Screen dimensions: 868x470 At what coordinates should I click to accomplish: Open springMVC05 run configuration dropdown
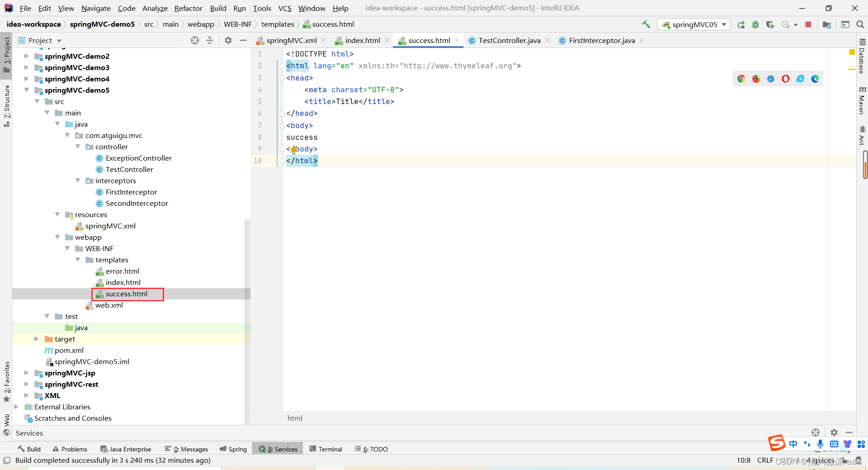coord(694,24)
